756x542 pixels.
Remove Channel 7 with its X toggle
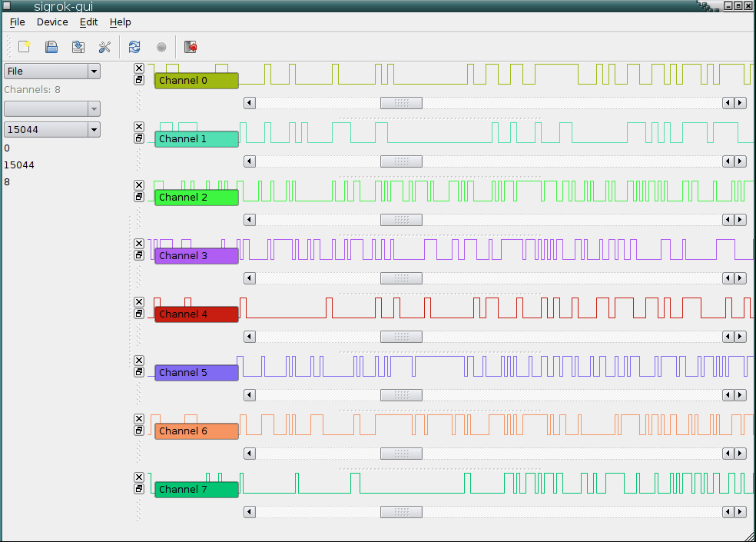point(139,477)
